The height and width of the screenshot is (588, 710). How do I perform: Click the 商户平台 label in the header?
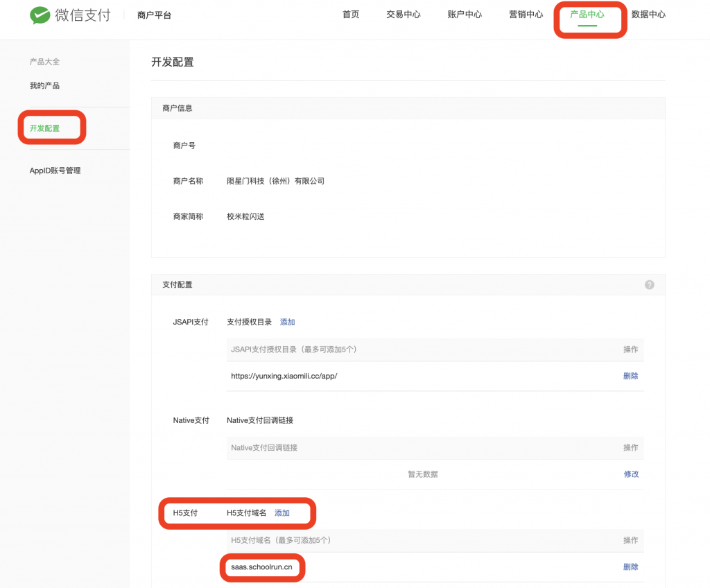tap(153, 14)
